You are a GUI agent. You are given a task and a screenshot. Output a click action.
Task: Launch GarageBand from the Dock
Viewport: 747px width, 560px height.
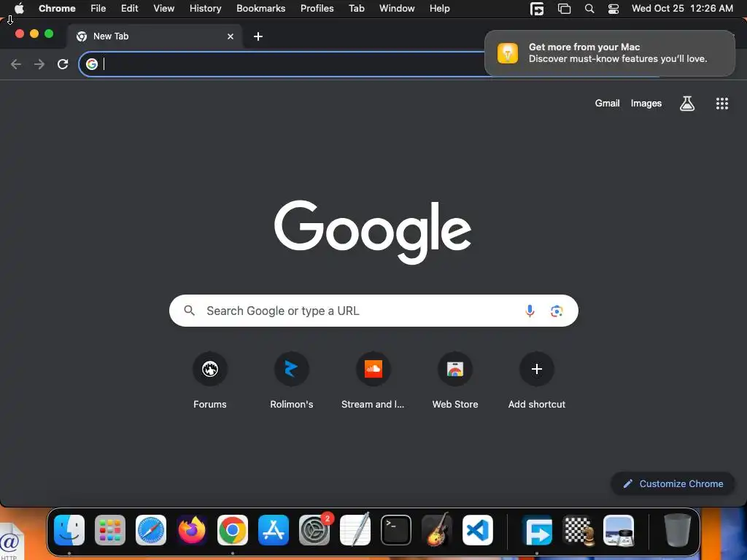(437, 530)
